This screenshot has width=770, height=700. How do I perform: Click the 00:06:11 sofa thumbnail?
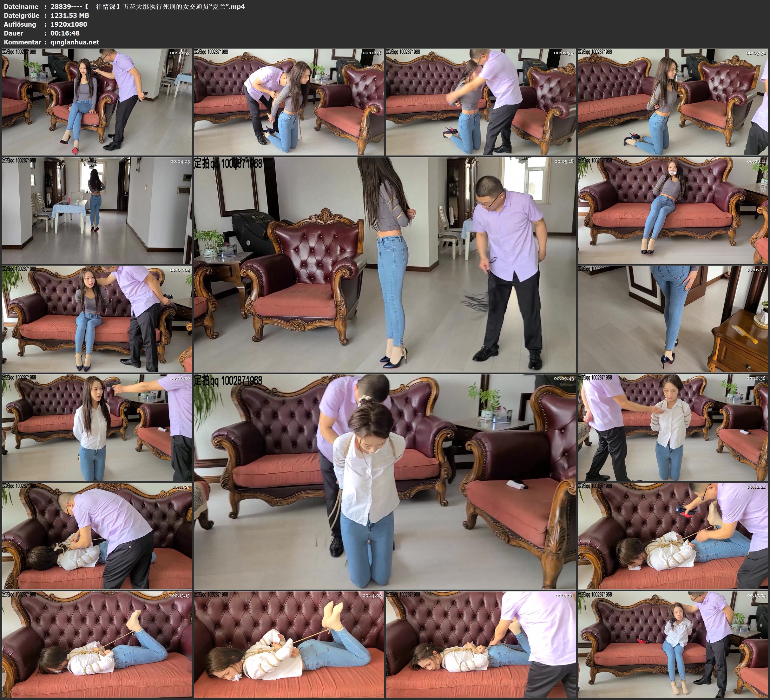673,210
